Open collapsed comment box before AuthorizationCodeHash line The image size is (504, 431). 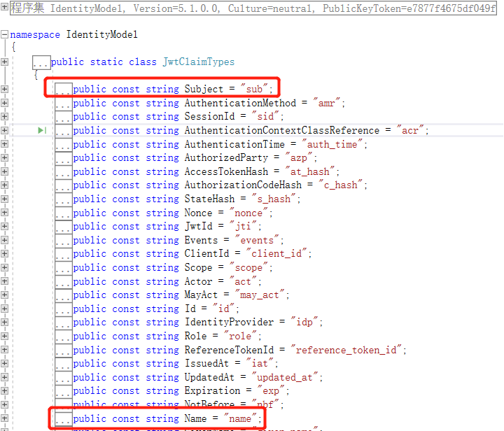63,185
